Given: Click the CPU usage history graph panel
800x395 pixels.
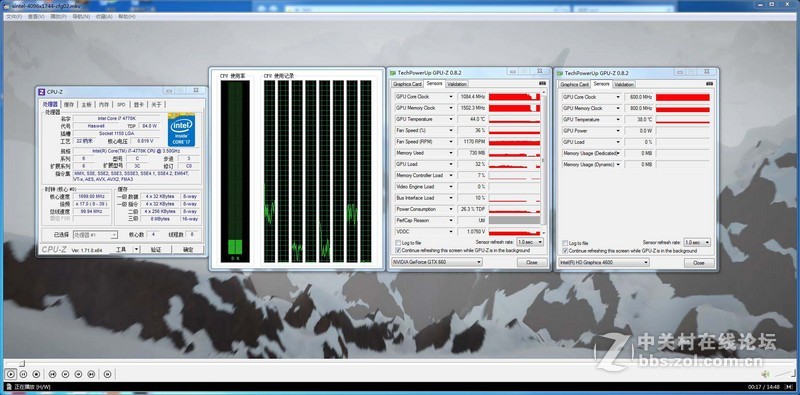Looking at the screenshot, I should click(317, 171).
